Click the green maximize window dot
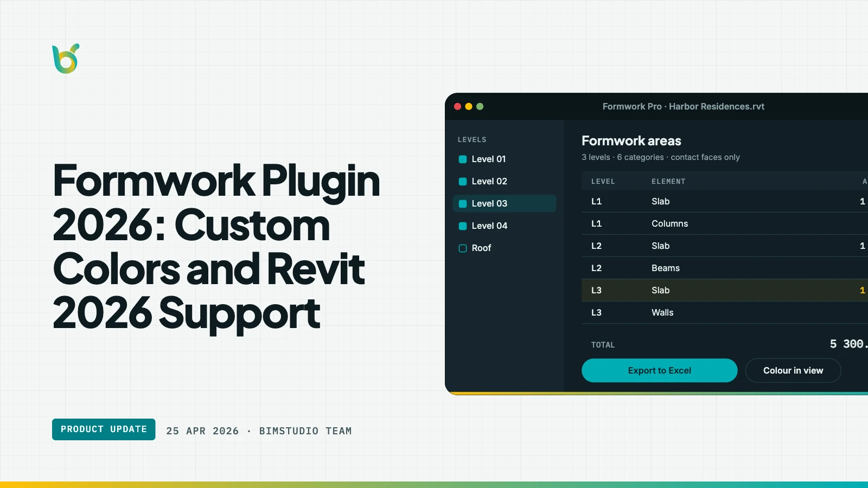The height and width of the screenshot is (488, 868). tap(480, 106)
